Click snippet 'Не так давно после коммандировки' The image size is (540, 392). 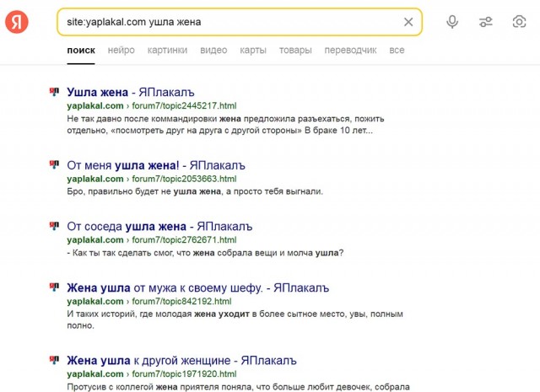click(225, 125)
